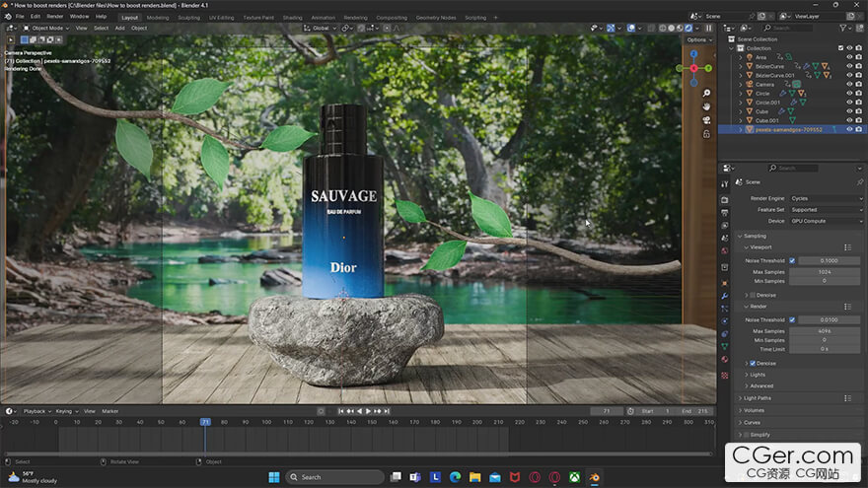Open the Global transform orientation dropdown
Viewport: 868px width, 488px height.
pyautogui.click(x=320, y=28)
